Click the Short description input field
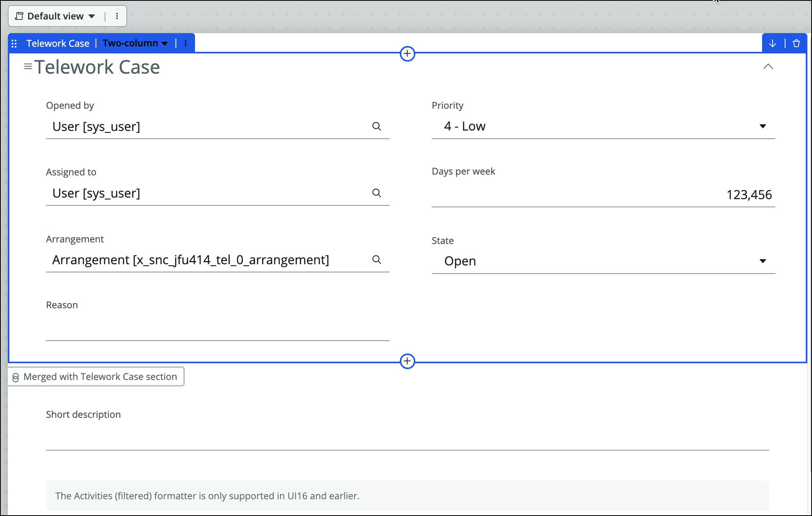 coord(407,438)
